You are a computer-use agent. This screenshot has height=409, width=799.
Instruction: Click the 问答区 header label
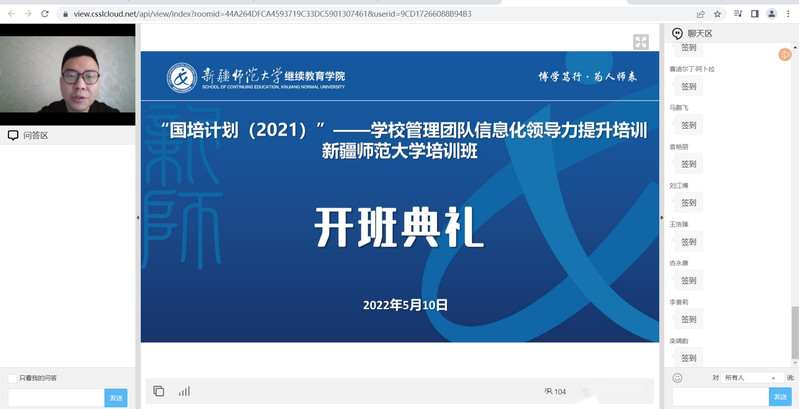click(x=36, y=135)
